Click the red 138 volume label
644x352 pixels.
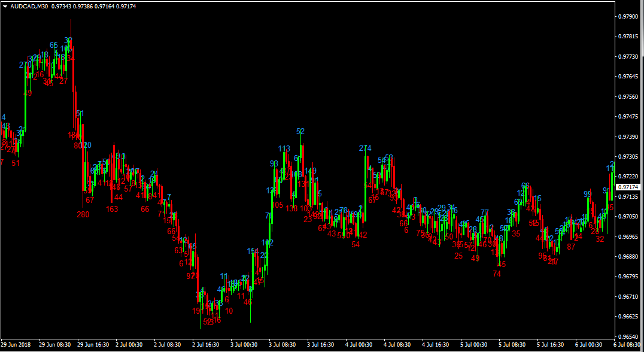pos(291,208)
